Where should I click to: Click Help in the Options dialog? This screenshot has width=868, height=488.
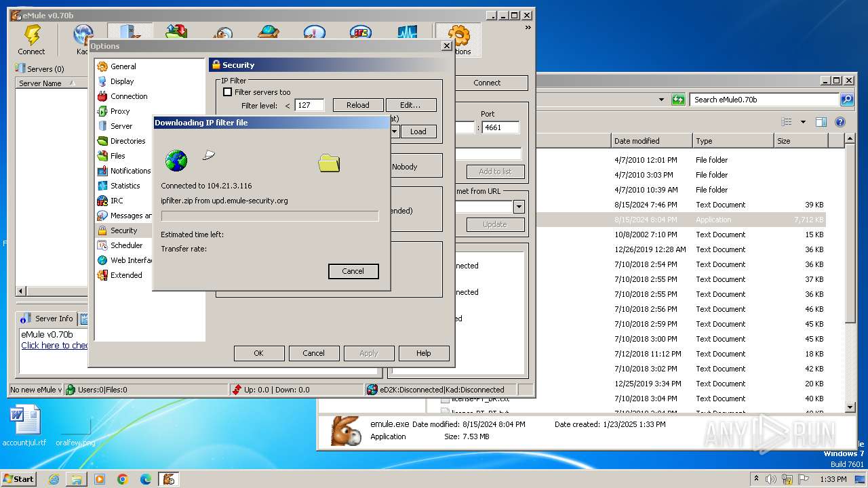tap(424, 353)
